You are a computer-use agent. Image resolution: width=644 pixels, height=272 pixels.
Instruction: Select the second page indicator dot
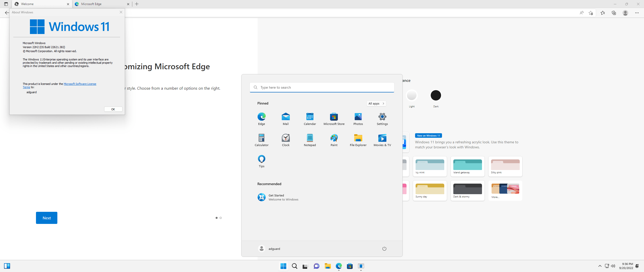coord(221,218)
